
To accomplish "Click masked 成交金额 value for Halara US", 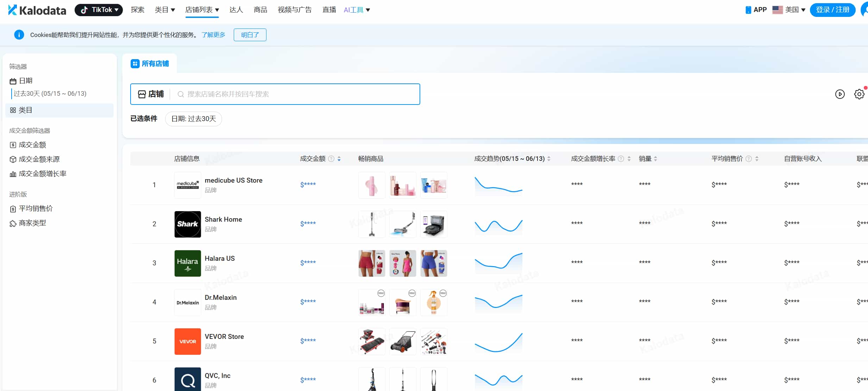I will tap(308, 263).
